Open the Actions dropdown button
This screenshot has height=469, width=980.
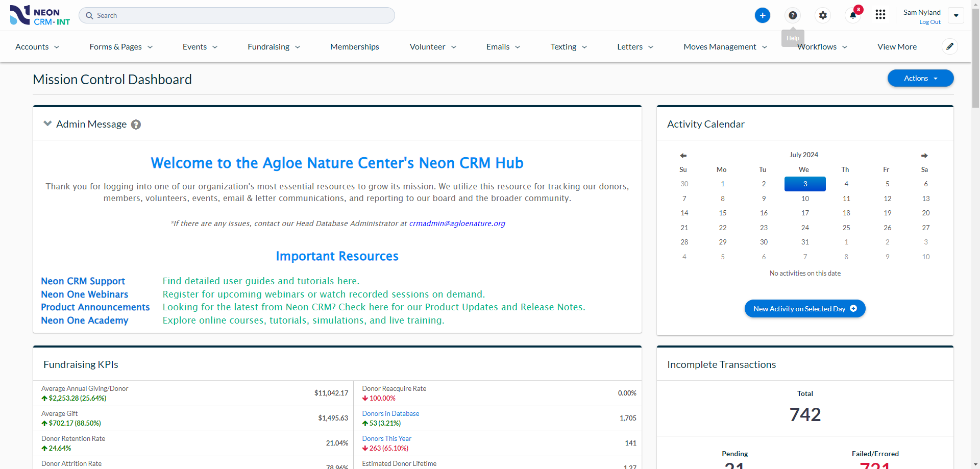coord(920,78)
